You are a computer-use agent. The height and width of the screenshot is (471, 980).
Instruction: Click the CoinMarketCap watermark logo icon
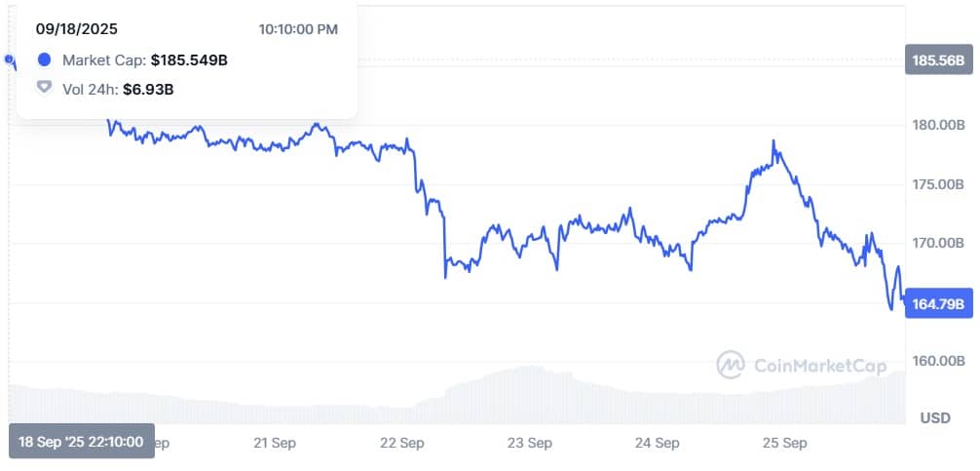pyautogui.click(x=731, y=365)
